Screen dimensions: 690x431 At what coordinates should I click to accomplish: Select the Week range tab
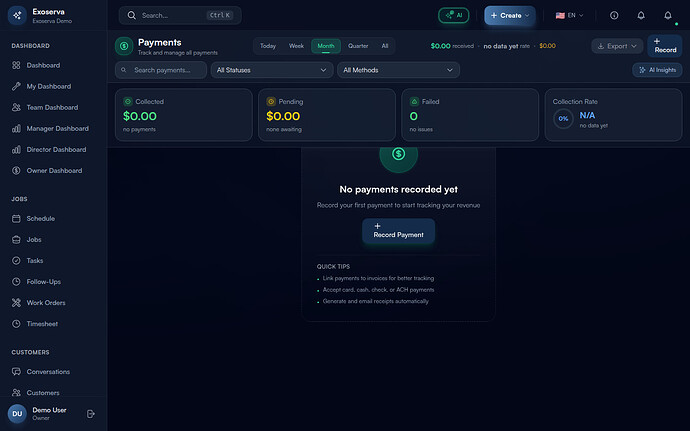pos(296,46)
